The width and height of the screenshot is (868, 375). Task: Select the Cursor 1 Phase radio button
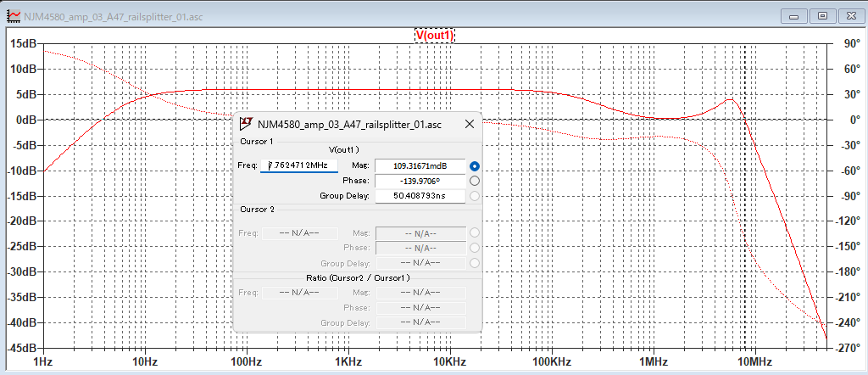[475, 181]
